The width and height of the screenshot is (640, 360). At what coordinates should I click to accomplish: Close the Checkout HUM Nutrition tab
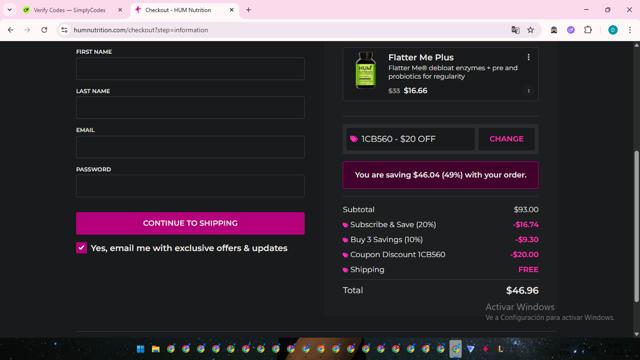click(x=231, y=10)
